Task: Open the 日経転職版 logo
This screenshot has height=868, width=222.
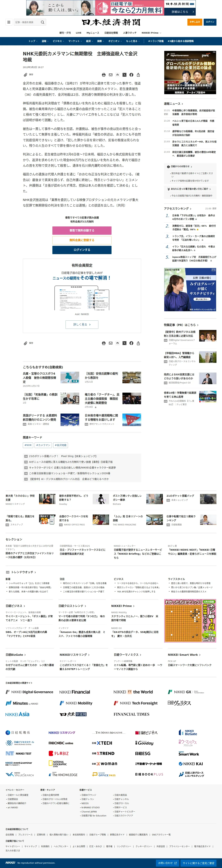Action: point(18,733)
